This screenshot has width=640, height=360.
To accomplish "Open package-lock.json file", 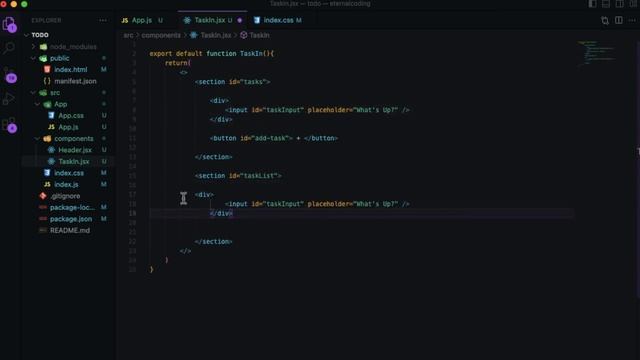I will coord(72,207).
